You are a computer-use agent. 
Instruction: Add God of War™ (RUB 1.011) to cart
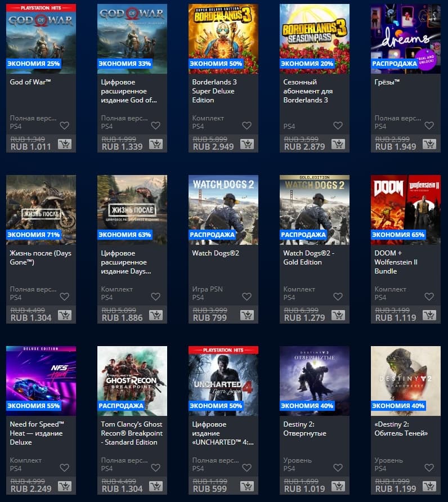tap(65, 144)
